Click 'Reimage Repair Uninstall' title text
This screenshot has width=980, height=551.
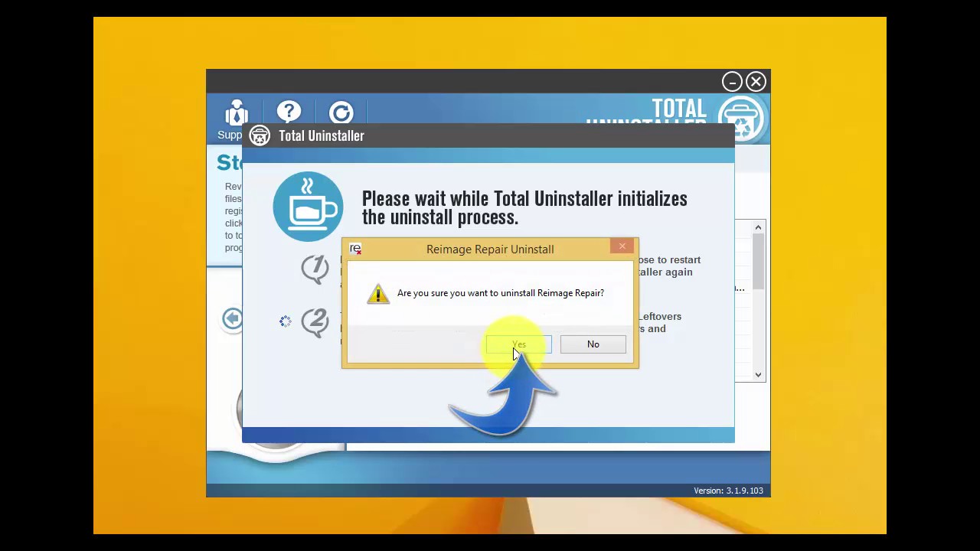coord(490,249)
